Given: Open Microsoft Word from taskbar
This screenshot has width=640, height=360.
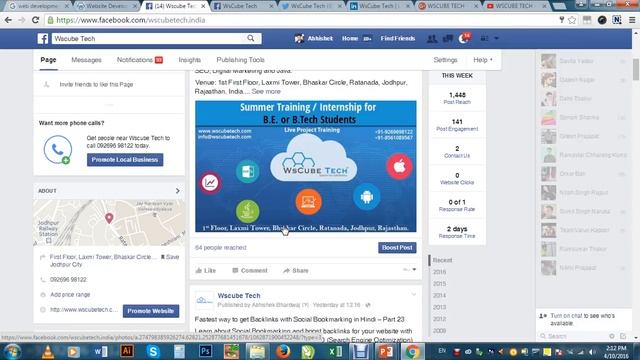Looking at the screenshot, I should point(100,351).
